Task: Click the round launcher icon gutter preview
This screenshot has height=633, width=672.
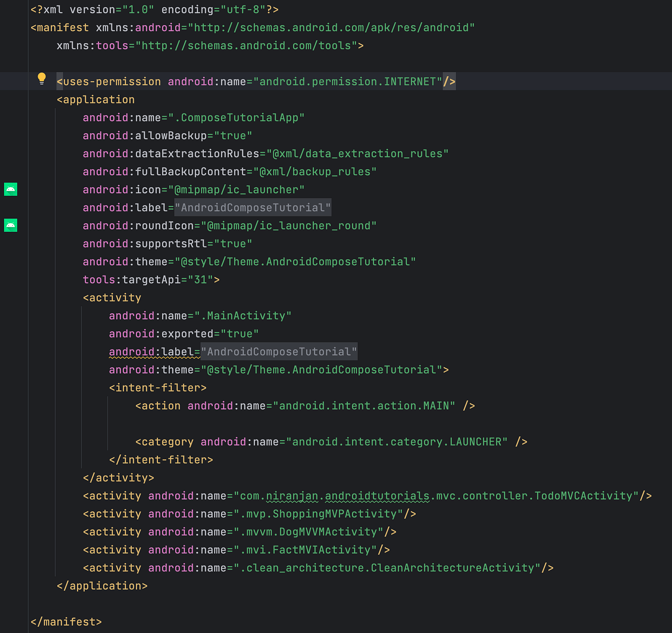Action: (x=10, y=225)
